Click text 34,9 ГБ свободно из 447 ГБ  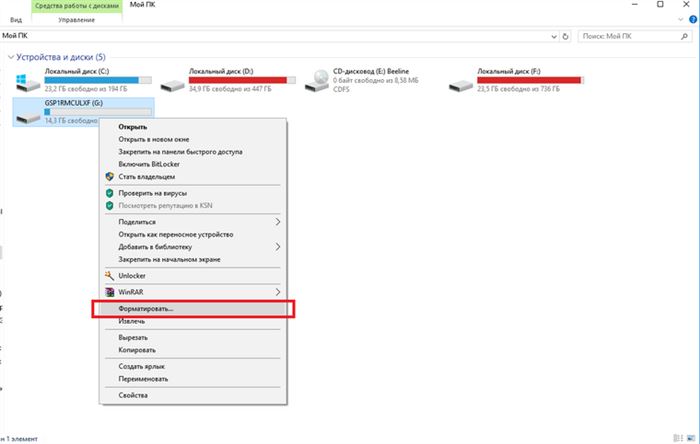(x=230, y=89)
